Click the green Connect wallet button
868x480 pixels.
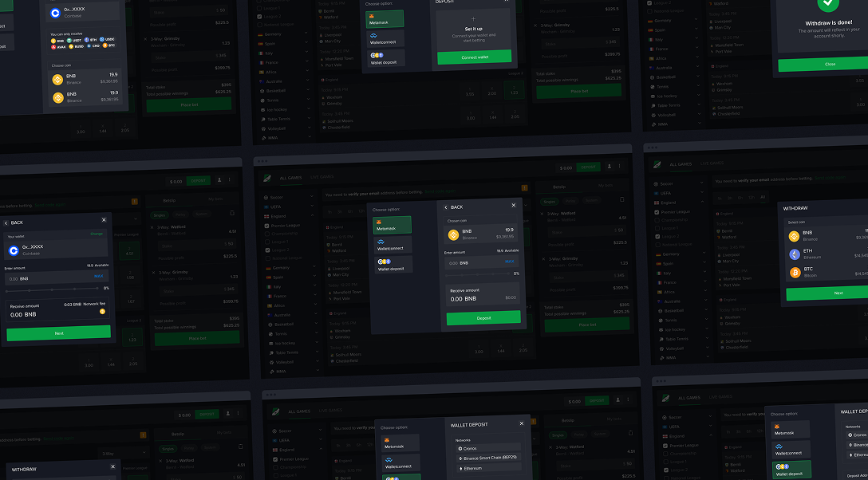pyautogui.click(x=474, y=57)
